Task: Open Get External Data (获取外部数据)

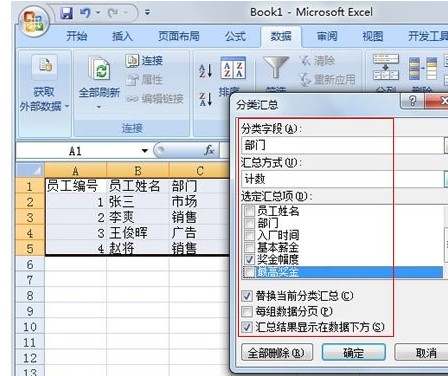Action: click(x=44, y=83)
